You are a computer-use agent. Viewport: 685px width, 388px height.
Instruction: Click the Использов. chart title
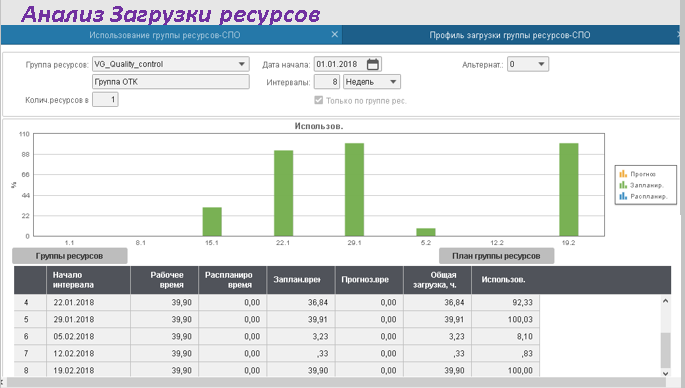tap(319, 126)
